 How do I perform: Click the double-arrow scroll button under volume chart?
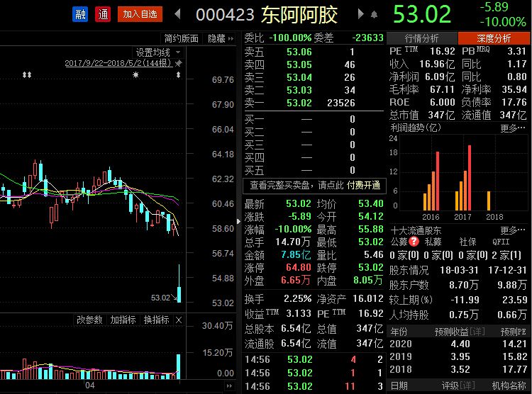pos(229,386)
